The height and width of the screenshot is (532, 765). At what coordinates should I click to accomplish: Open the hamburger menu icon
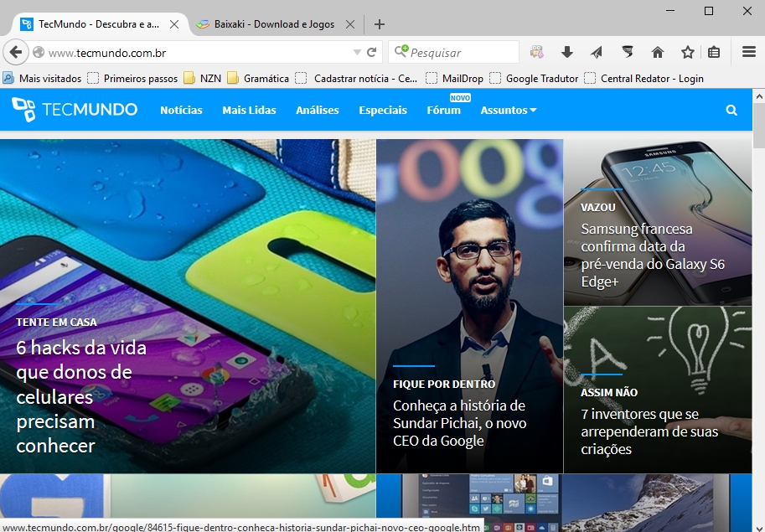point(749,52)
